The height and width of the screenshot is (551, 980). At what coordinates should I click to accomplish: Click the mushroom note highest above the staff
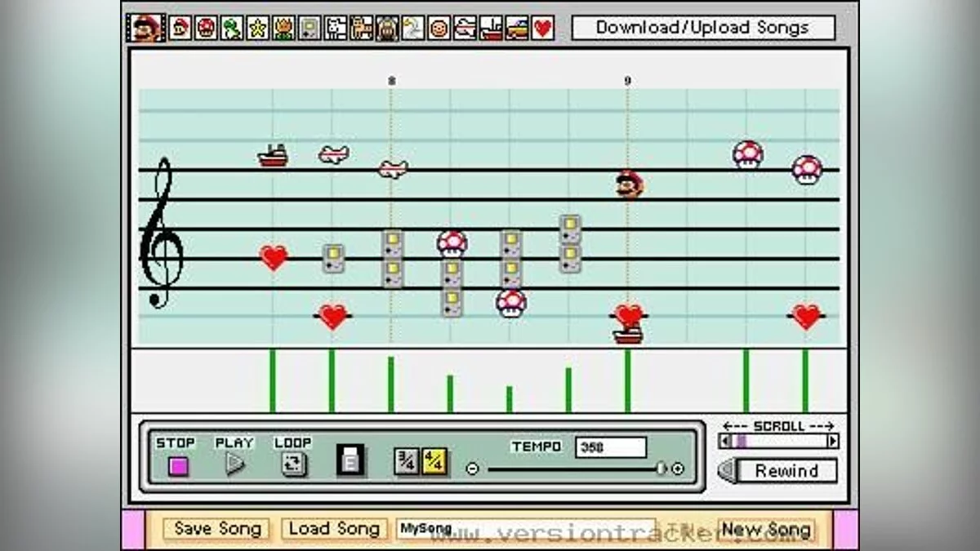[x=747, y=154]
